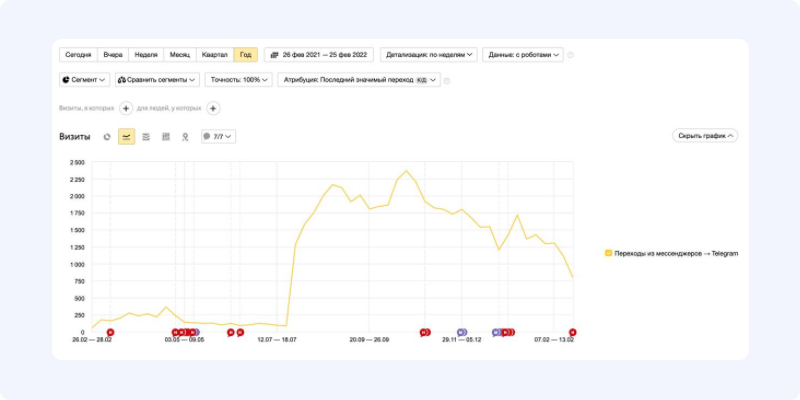The width and height of the screenshot is (800, 400).
Task: Add condition for 'Визиты, в которых'
Action: tap(126, 108)
